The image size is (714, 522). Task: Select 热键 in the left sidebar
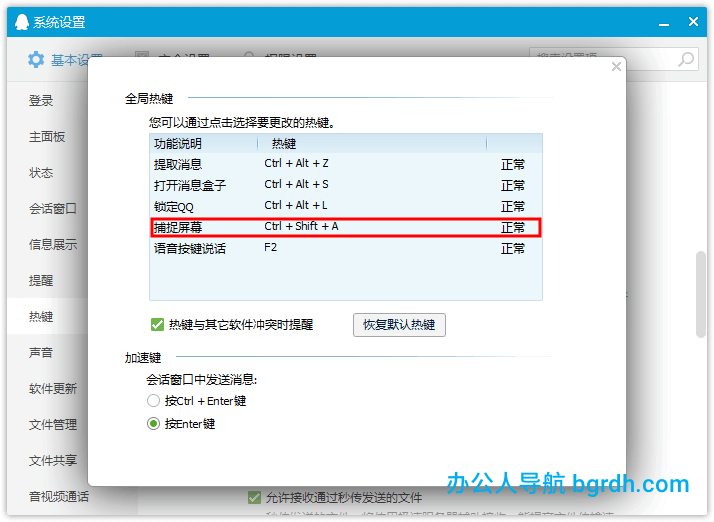tap(41, 317)
